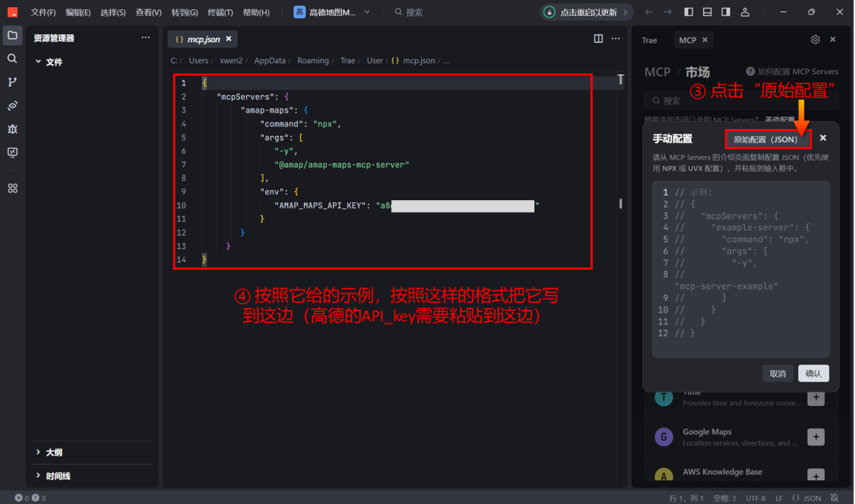Open the 文件(F) menu
Screen dimensions: 855x504
(43, 12)
